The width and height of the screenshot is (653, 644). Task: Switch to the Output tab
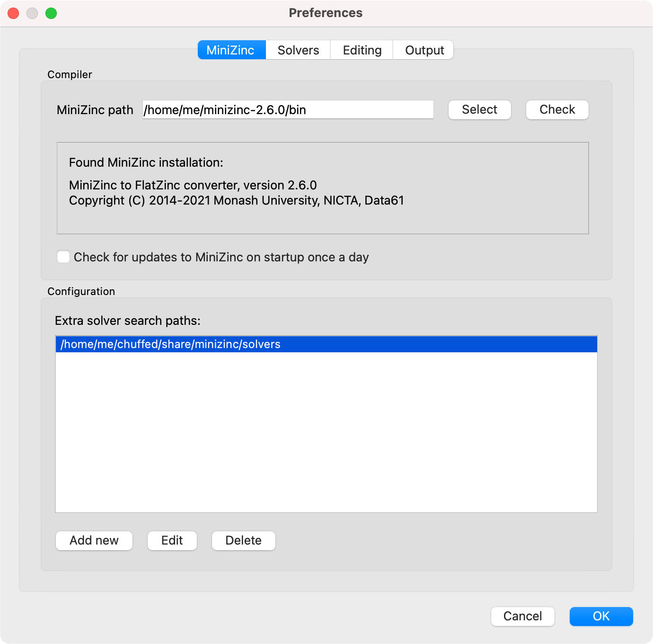coord(424,50)
